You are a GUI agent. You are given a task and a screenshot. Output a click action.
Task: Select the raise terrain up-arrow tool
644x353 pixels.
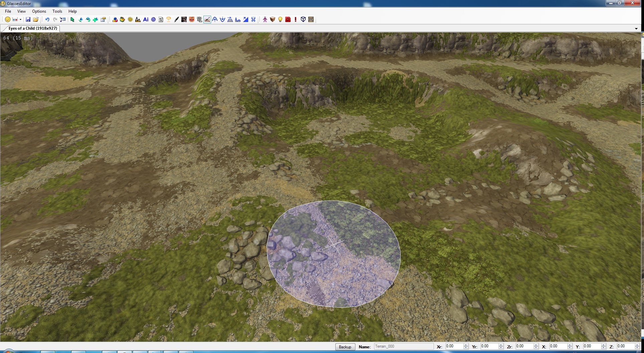215,20
